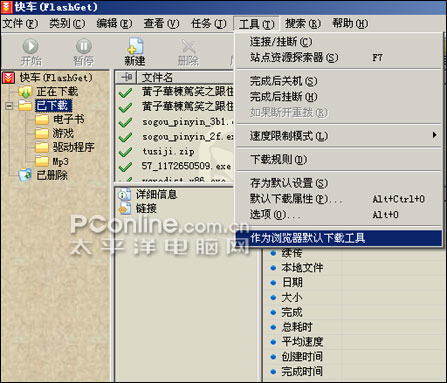Click the 本地文件 detail row
The width and height of the screenshot is (447, 383).
click(x=302, y=268)
